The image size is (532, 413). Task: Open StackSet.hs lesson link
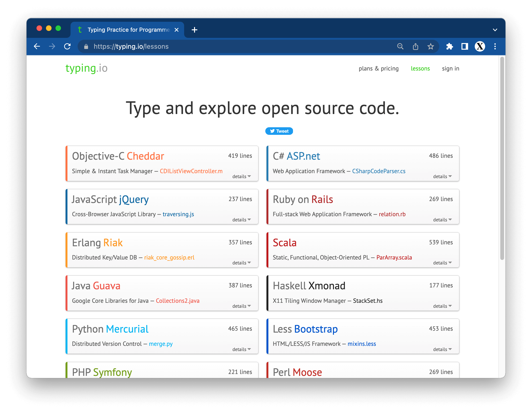coord(368,300)
